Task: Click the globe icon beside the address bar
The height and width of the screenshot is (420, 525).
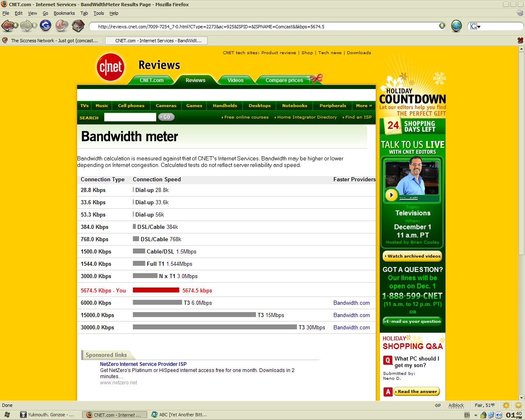Action: (x=457, y=26)
